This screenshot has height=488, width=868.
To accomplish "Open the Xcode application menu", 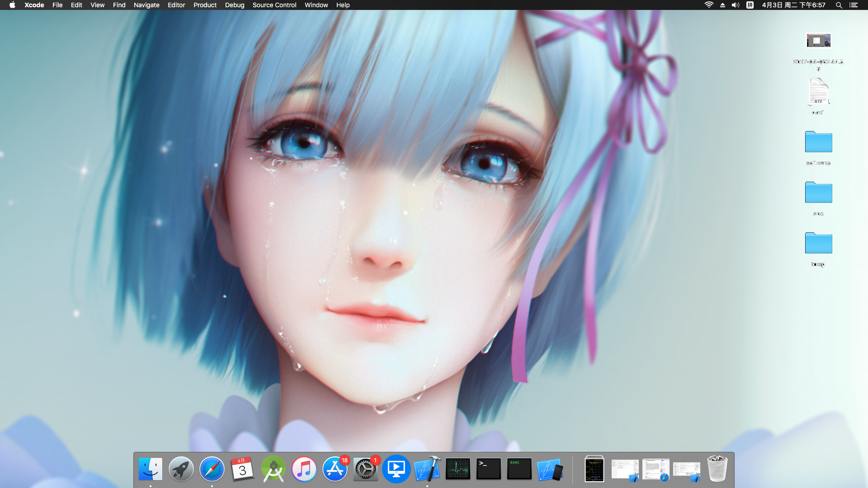I will pos(34,5).
